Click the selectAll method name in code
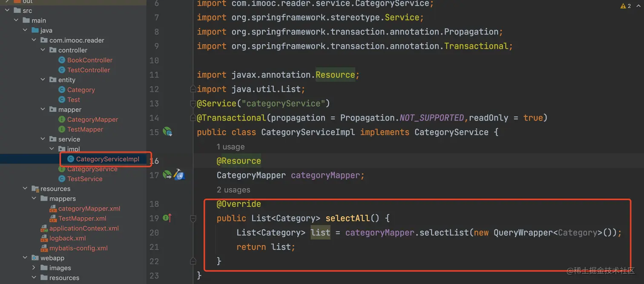 [348, 218]
